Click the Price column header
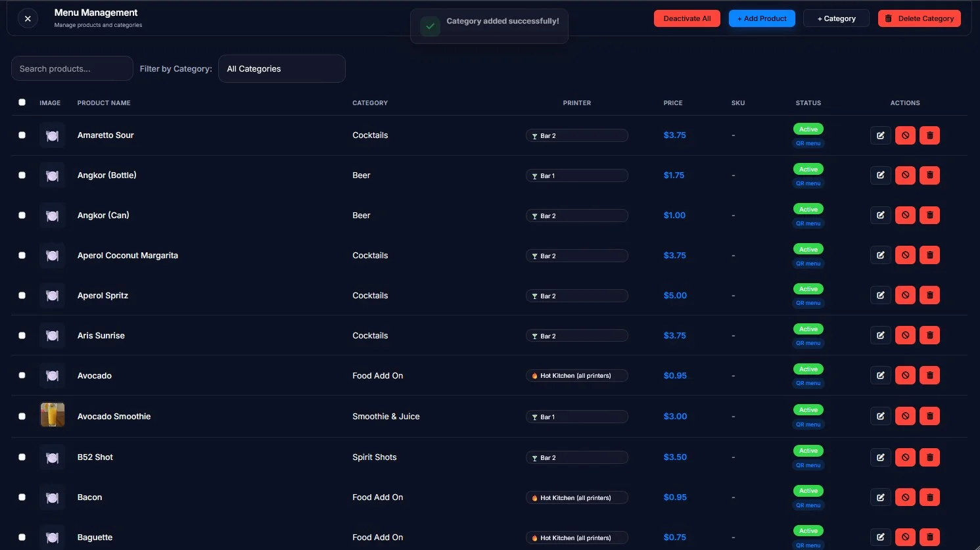 pos(672,103)
